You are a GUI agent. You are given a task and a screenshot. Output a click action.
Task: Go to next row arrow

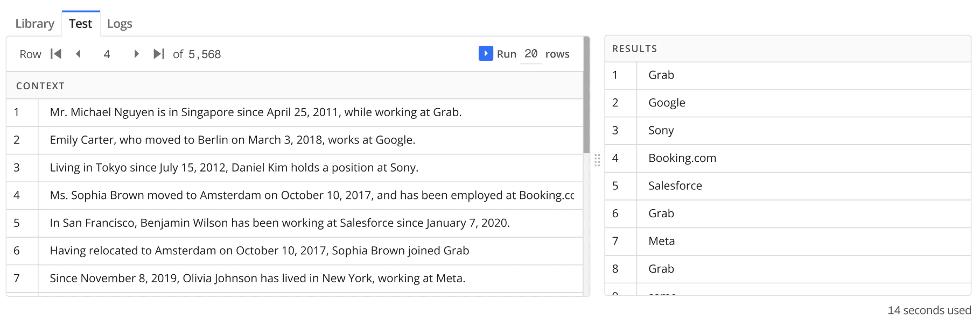pos(136,54)
